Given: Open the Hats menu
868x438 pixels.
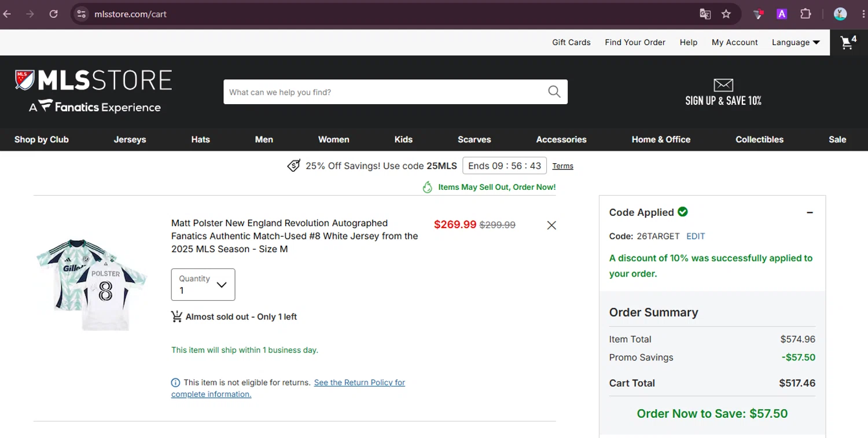Looking at the screenshot, I should point(201,139).
